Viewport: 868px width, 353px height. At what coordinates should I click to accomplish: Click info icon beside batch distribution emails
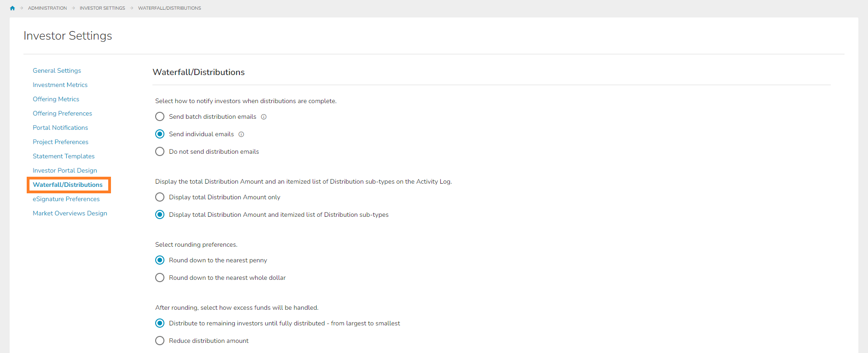pos(264,117)
